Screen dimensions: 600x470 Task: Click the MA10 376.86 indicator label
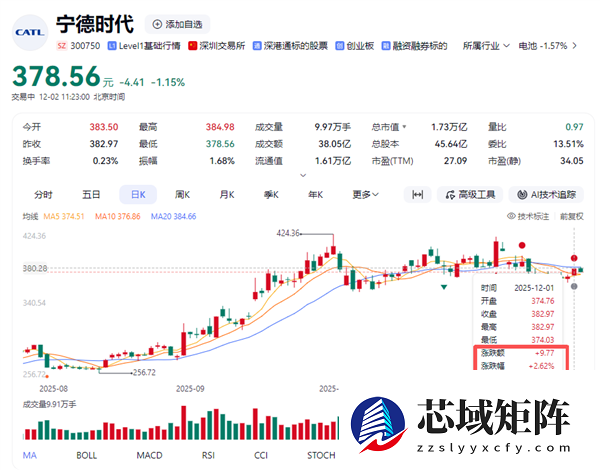tap(118, 217)
